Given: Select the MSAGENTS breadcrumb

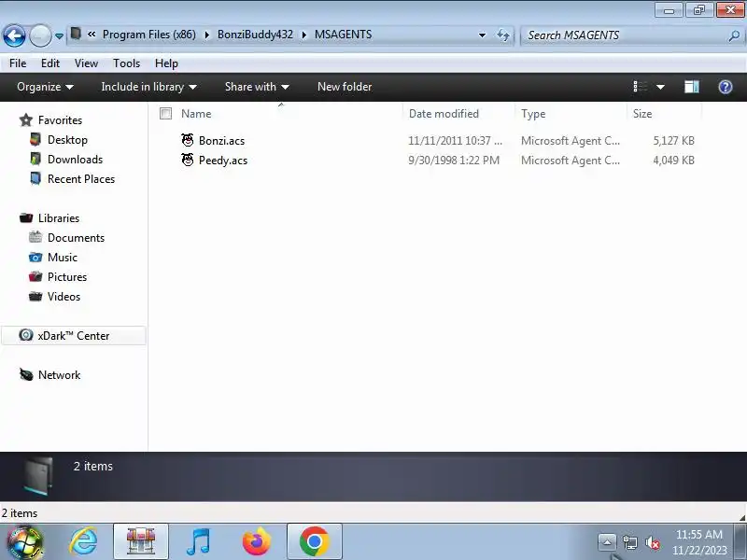Looking at the screenshot, I should (x=343, y=35).
